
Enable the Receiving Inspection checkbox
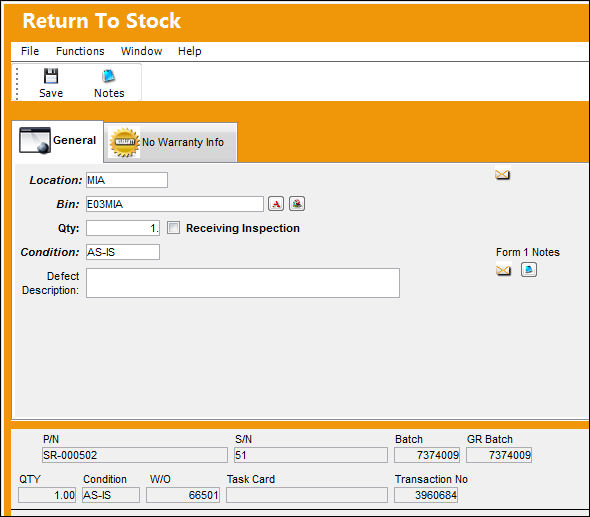[173, 228]
